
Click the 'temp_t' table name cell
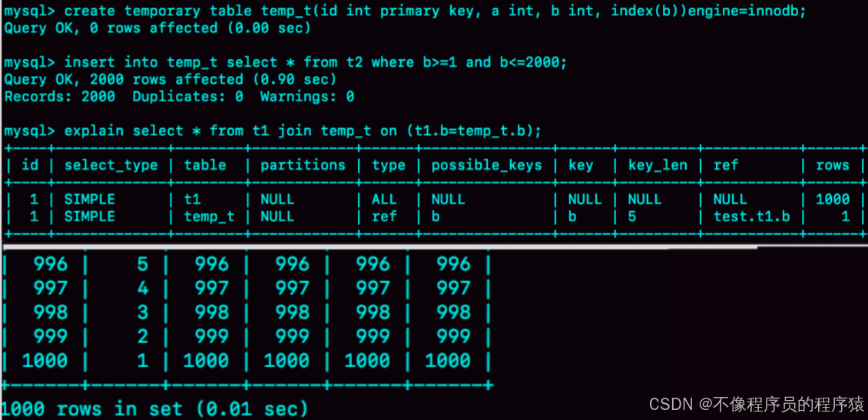209,217
